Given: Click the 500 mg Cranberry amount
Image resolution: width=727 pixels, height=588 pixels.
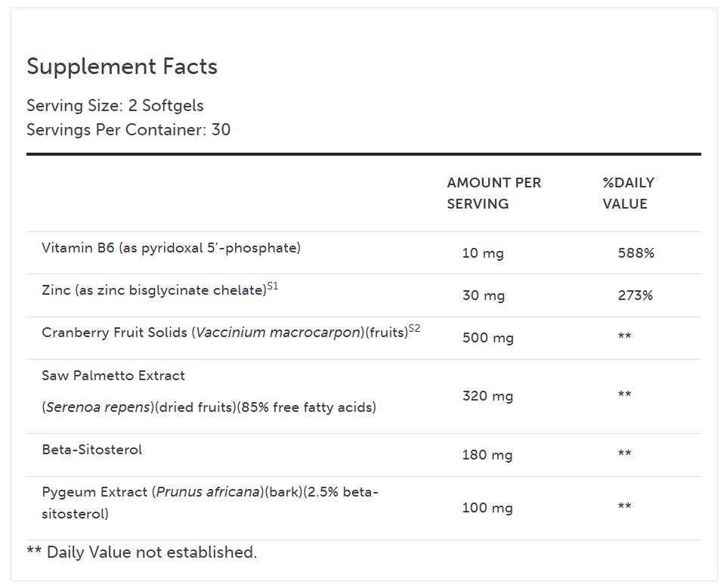Looking at the screenshot, I should tap(487, 338).
